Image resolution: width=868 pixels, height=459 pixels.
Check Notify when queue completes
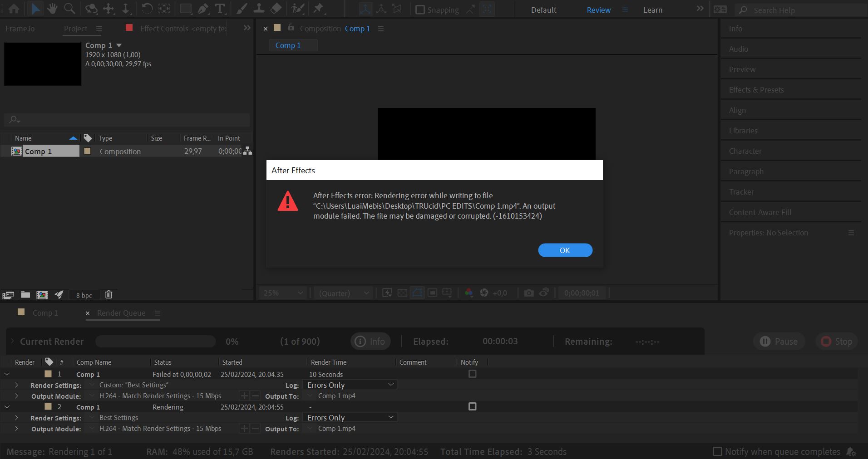pyautogui.click(x=717, y=451)
